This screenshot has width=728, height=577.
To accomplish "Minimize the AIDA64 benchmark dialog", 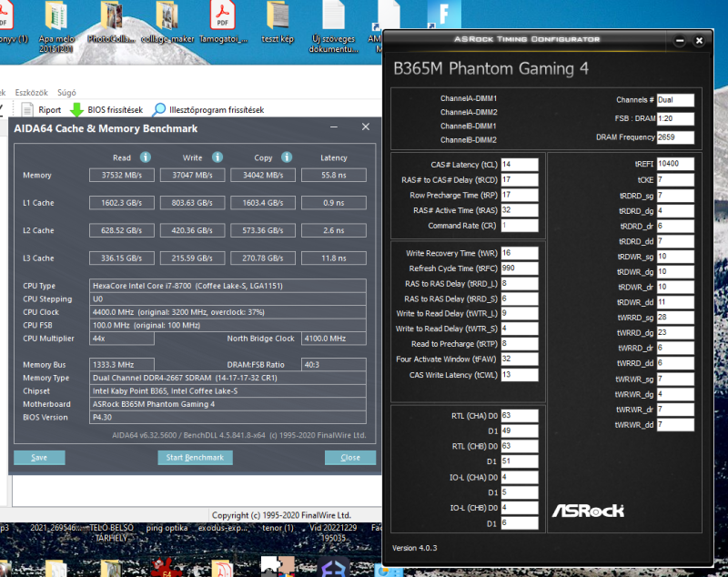I will click(x=334, y=127).
